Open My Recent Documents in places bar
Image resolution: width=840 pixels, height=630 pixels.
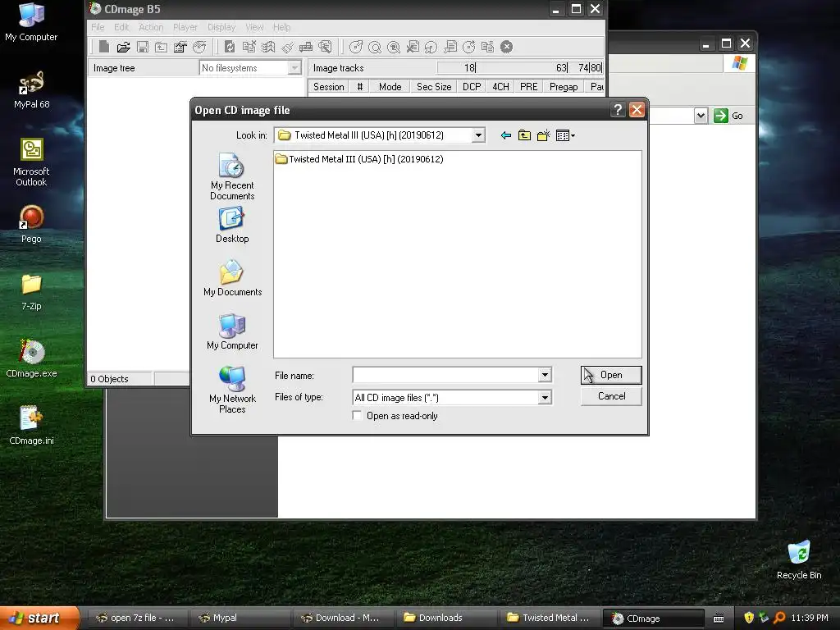pos(232,177)
